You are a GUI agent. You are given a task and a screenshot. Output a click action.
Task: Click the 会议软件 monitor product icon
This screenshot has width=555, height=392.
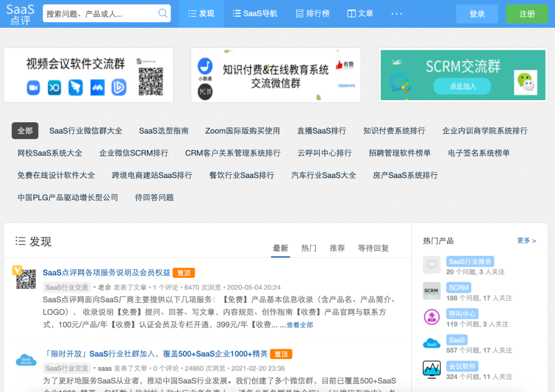pos(432,369)
